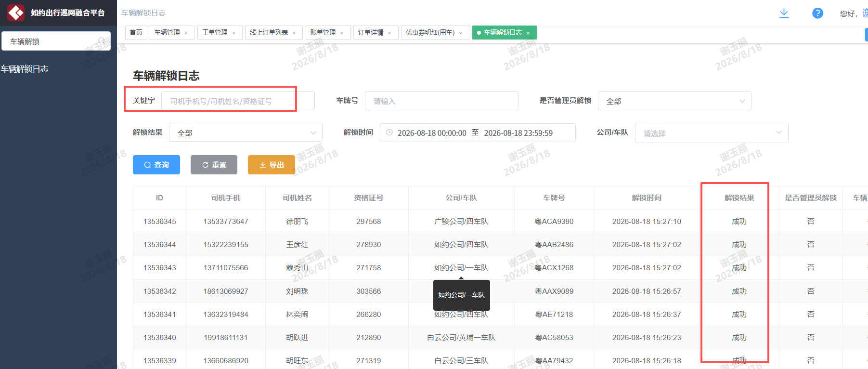Click plate number 粤AAB2486

pos(554,245)
